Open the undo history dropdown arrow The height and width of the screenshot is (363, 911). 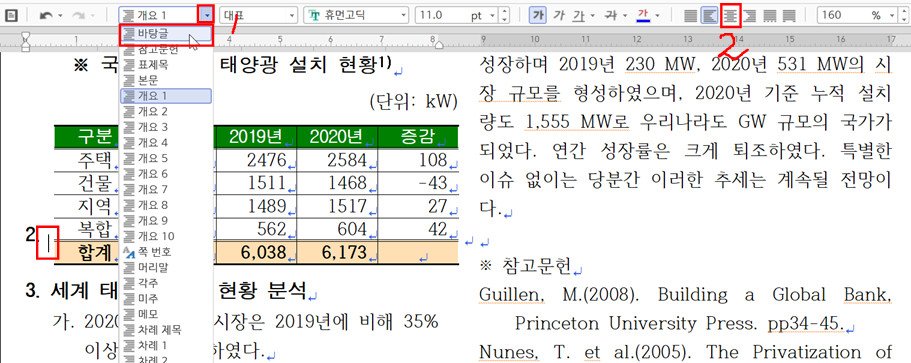click(60, 16)
